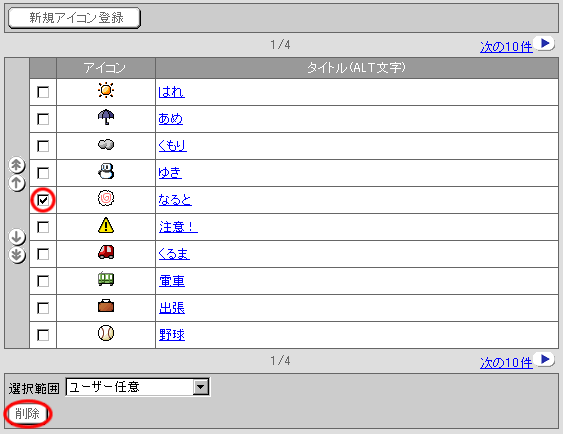
Task: Select the checkbox next to 電車
Action: point(43,281)
